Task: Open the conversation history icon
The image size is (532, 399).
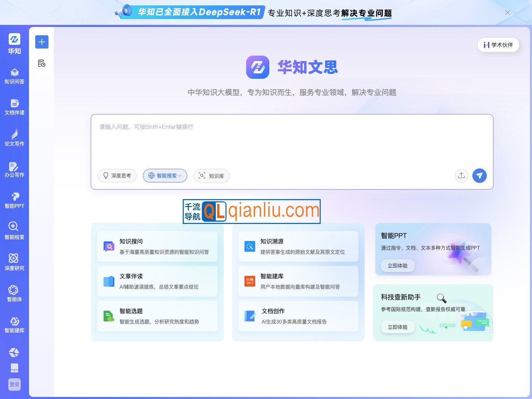Action: [x=41, y=63]
